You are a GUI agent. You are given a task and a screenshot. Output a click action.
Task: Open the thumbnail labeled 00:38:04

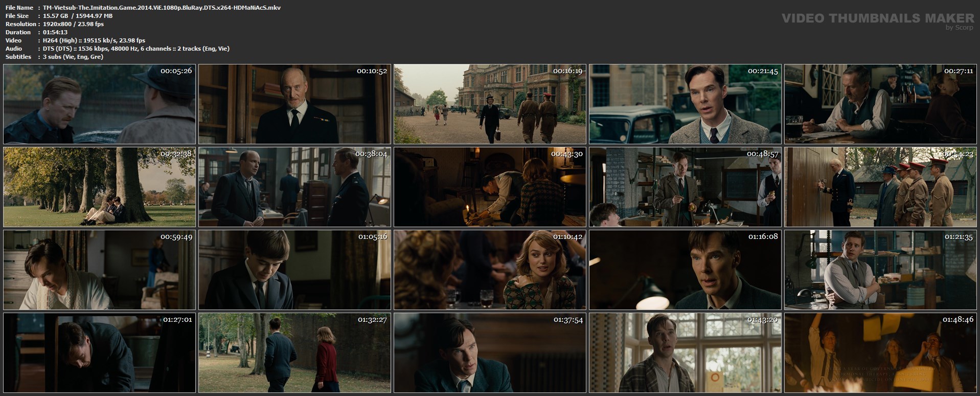(x=294, y=187)
